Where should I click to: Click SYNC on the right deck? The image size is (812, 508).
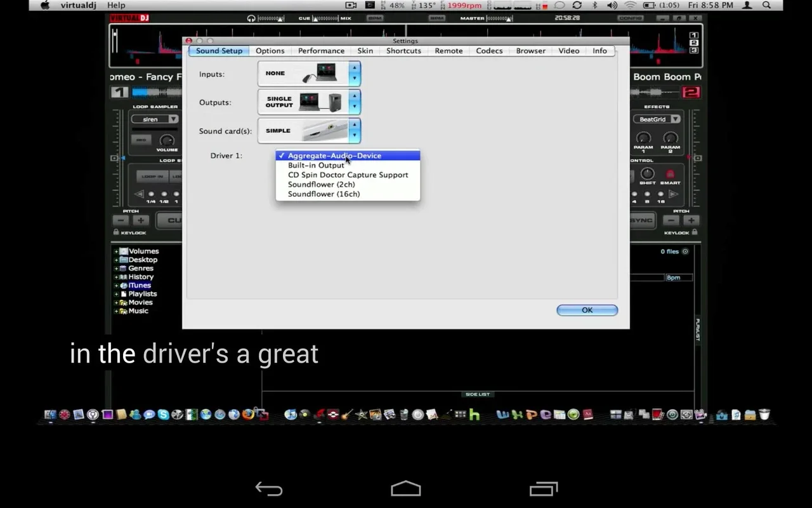[641, 220]
